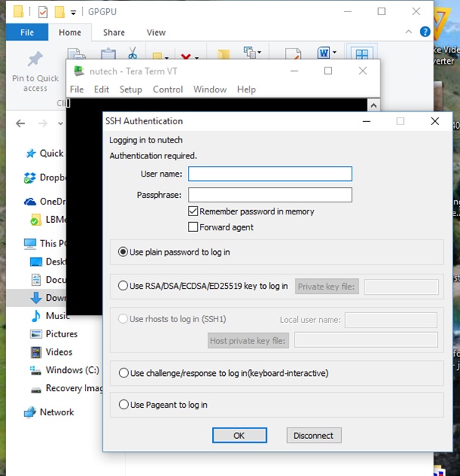This screenshot has width=460, height=476.
Task: Confirm login with the OK button
Action: (239, 435)
